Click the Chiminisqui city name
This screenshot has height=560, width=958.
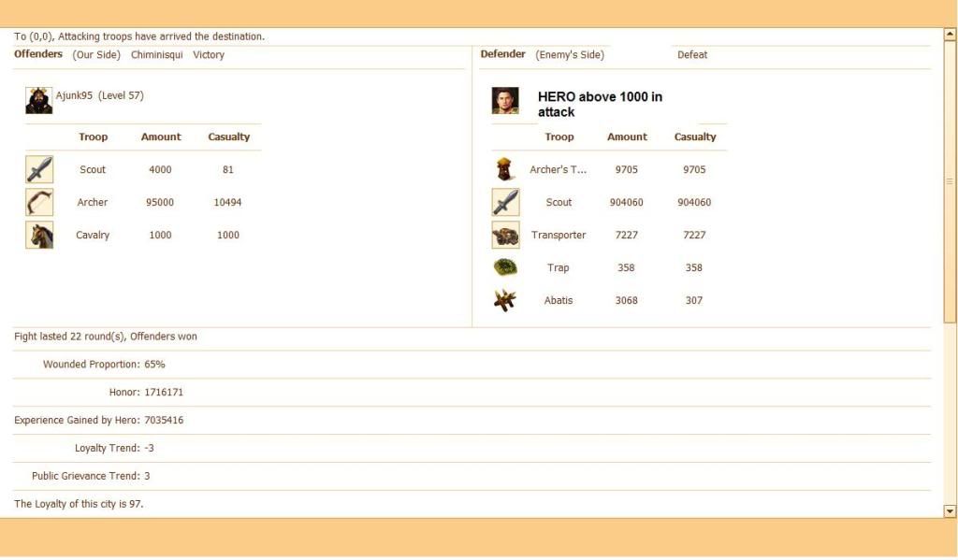point(157,55)
